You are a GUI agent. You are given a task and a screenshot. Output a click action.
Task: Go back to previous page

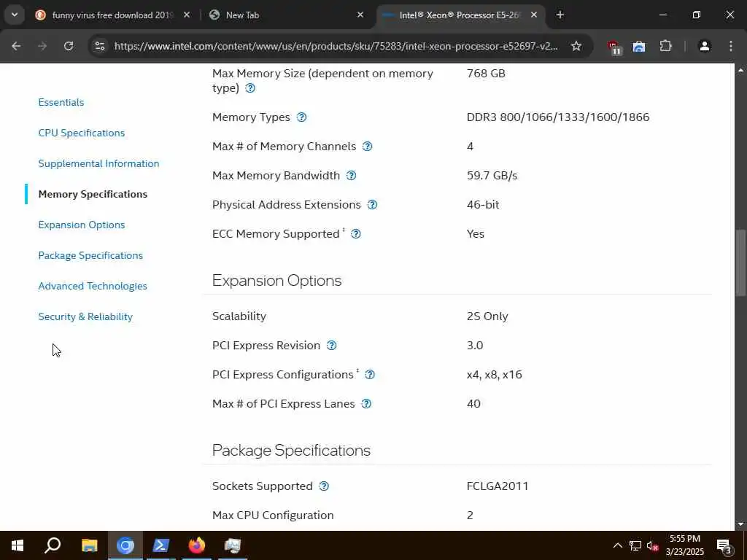[16, 46]
